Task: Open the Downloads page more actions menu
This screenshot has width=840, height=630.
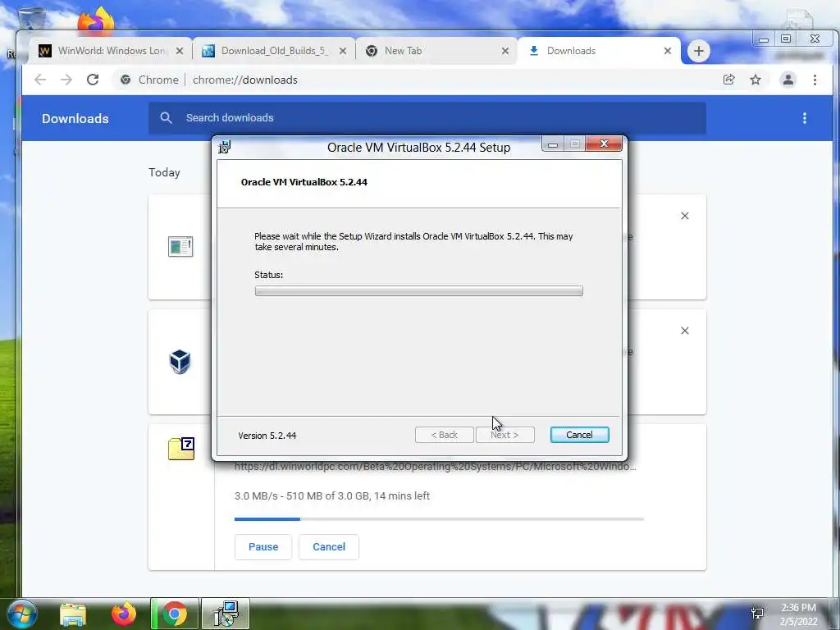Action: 804,118
